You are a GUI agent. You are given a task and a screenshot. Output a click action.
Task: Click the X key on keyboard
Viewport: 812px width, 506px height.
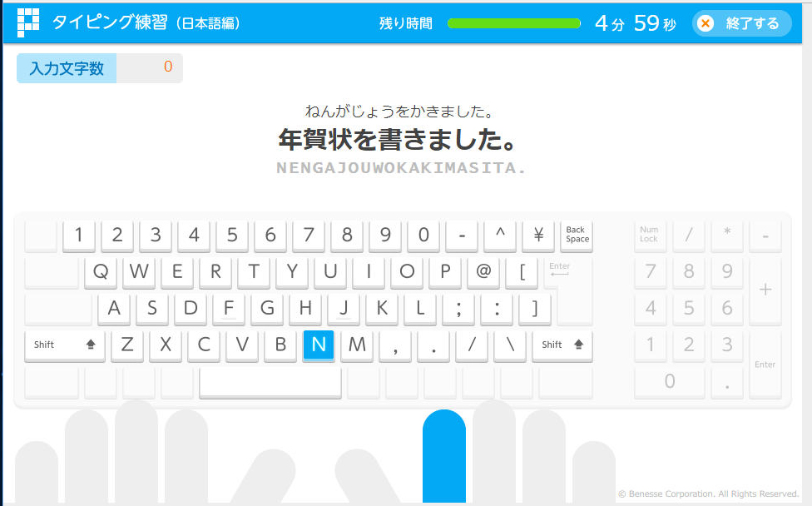[x=166, y=345]
